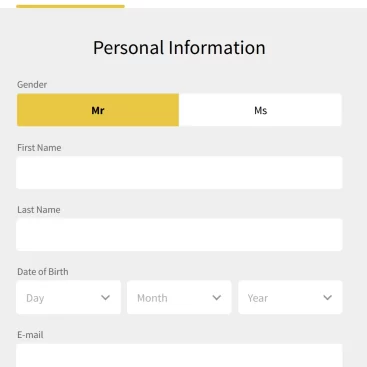Viewport: 367px width, 367px height.
Task: Click the Date of Birth label
Action: click(x=43, y=272)
